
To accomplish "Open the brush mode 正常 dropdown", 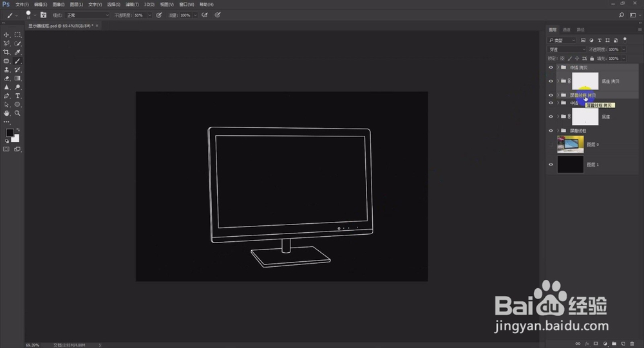I will pyautogui.click(x=87, y=15).
